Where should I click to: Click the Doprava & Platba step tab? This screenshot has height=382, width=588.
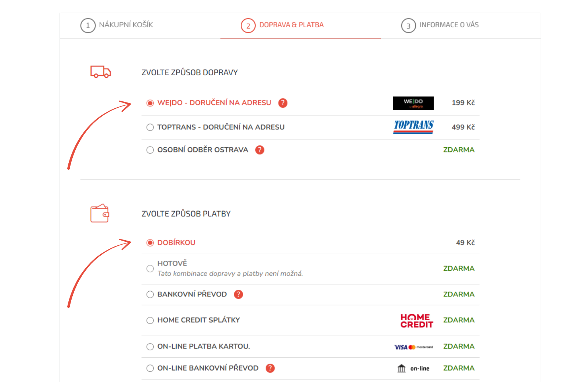tap(282, 25)
